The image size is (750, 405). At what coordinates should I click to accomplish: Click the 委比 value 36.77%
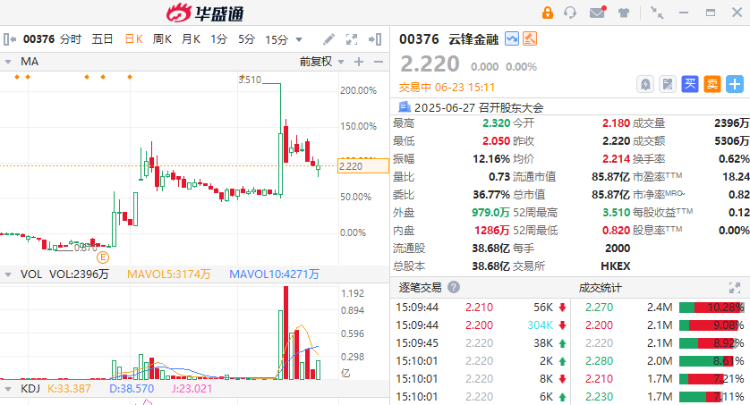[x=491, y=195]
